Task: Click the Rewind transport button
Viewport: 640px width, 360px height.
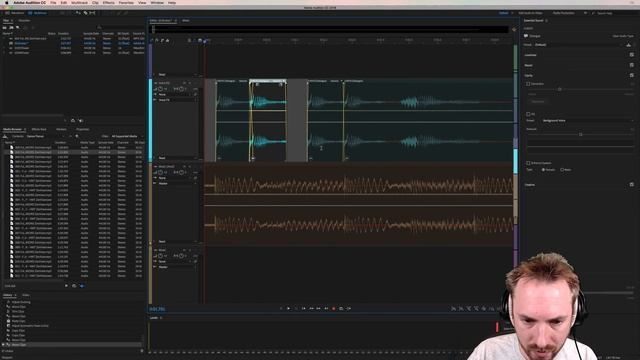Action: tap(311, 309)
